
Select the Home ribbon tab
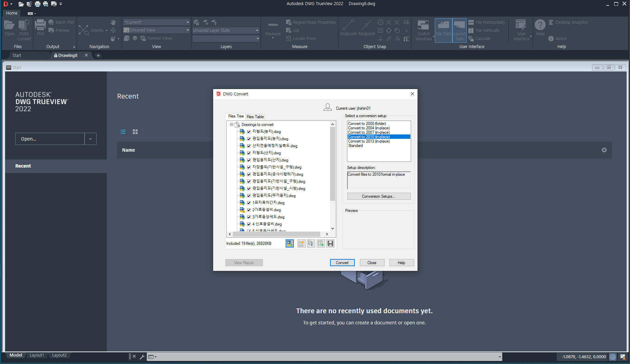[x=12, y=13]
